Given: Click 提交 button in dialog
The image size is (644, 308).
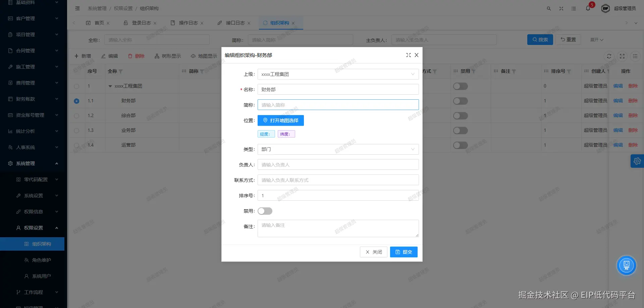Looking at the screenshot, I should [x=404, y=252].
